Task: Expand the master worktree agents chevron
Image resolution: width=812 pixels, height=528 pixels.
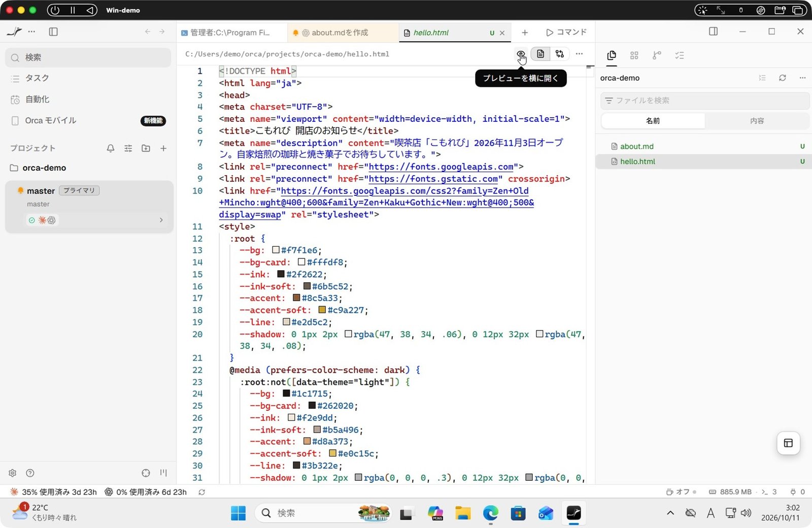Action: pyautogui.click(x=161, y=220)
